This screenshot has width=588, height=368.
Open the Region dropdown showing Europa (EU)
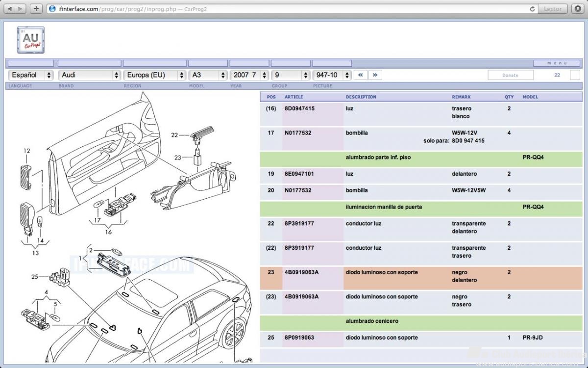(154, 75)
